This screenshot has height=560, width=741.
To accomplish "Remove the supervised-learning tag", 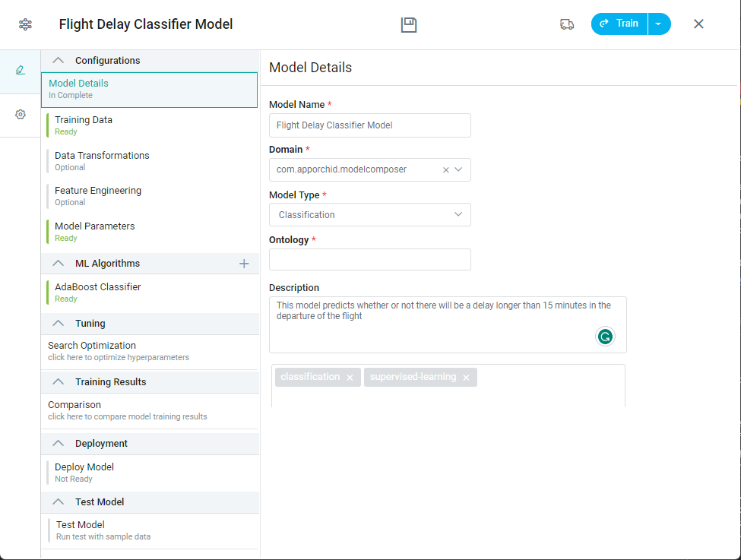I will [466, 378].
